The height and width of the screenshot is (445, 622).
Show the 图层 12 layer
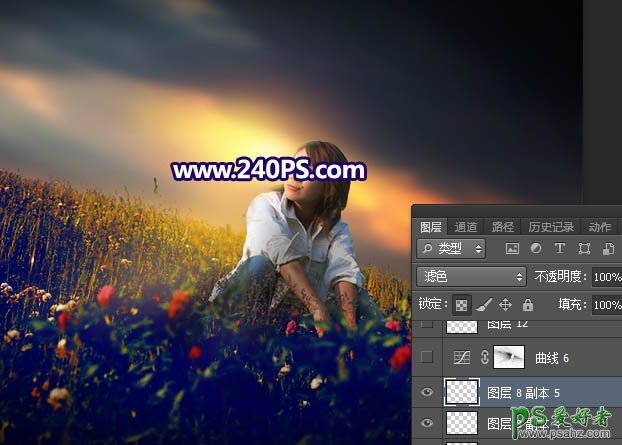pos(428,325)
